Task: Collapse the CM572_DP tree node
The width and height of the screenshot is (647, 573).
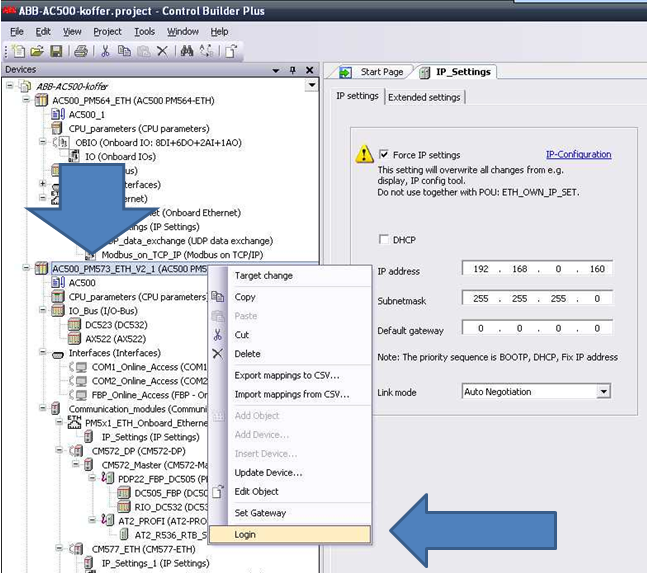Action: (58, 451)
